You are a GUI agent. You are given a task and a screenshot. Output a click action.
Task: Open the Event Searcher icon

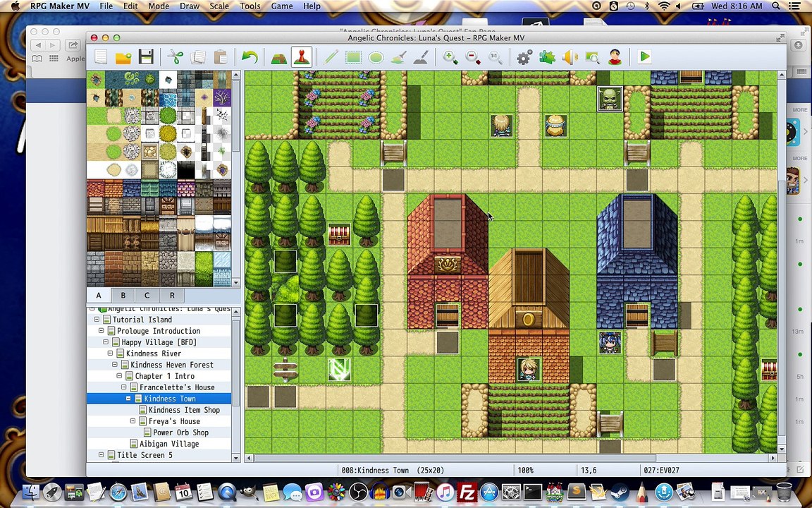592,56
